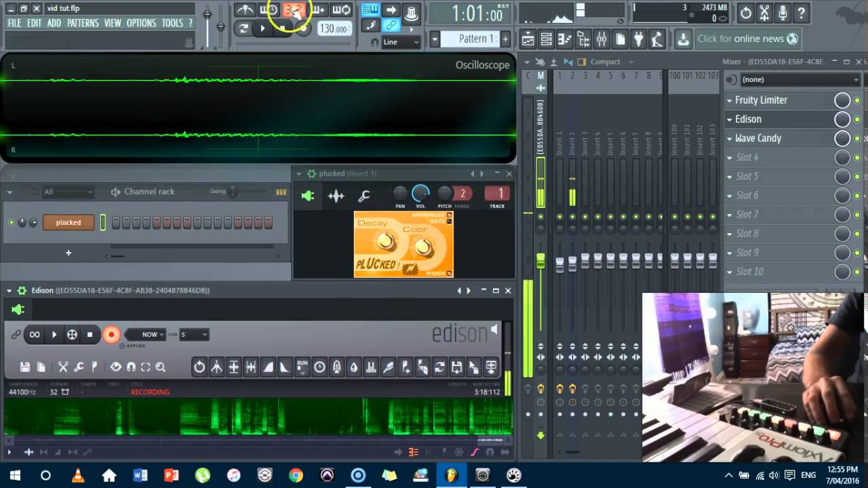Open the VIEW menu
This screenshot has height=488, width=868.
[113, 23]
